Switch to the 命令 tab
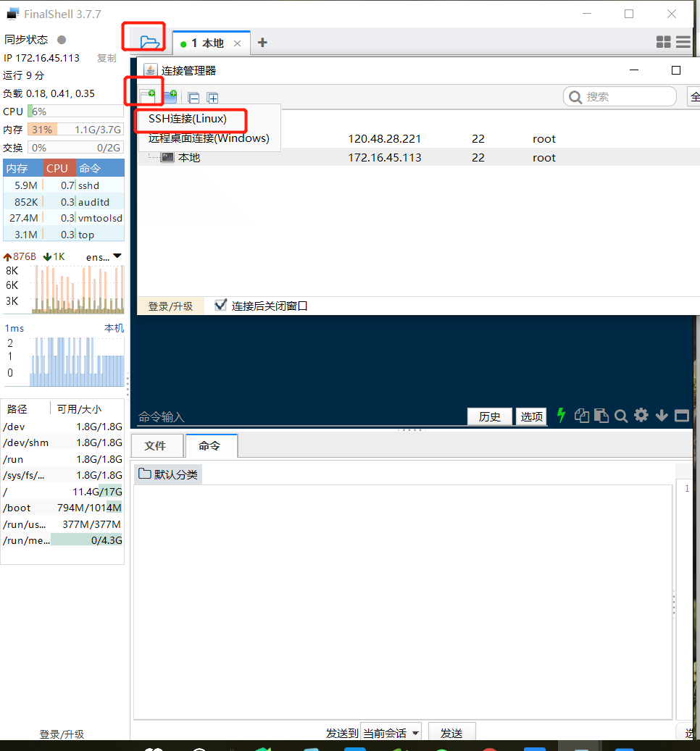 [x=210, y=446]
